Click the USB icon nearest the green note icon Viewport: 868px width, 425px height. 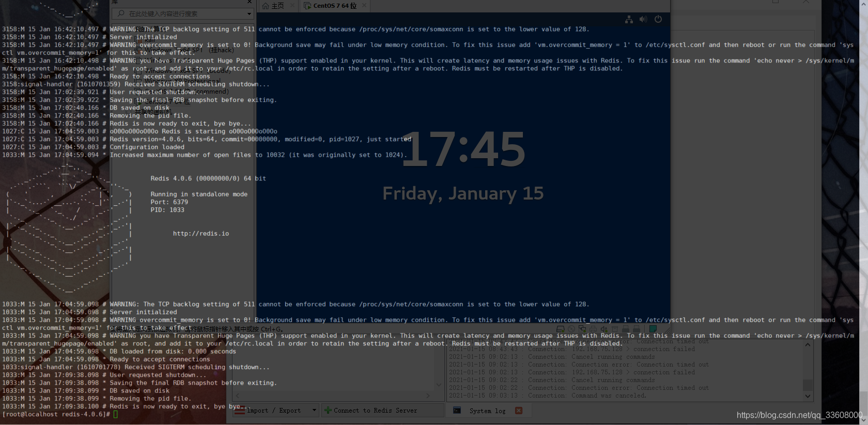tap(637, 329)
